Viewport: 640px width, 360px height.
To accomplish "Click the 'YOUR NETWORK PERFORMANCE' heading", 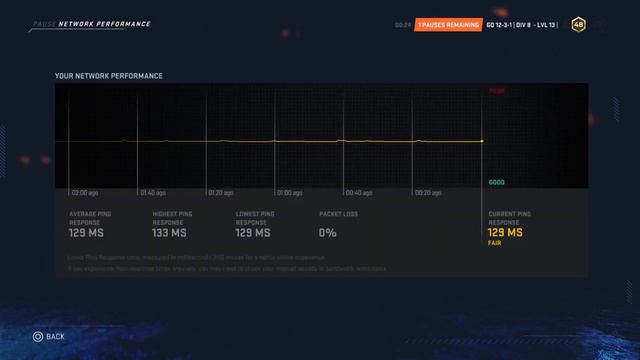I will 109,76.
